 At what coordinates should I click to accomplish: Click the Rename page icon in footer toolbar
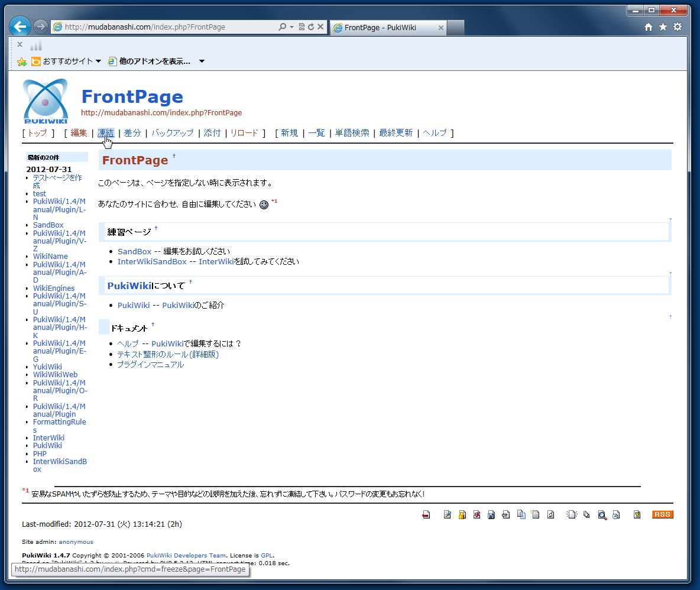(535, 515)
